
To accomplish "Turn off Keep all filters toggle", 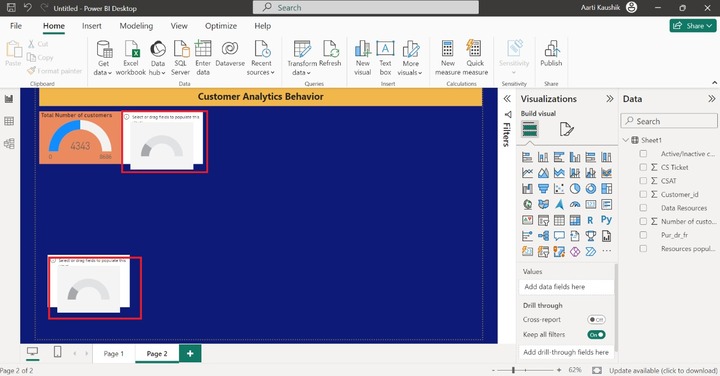I will (x=596, y=335).
